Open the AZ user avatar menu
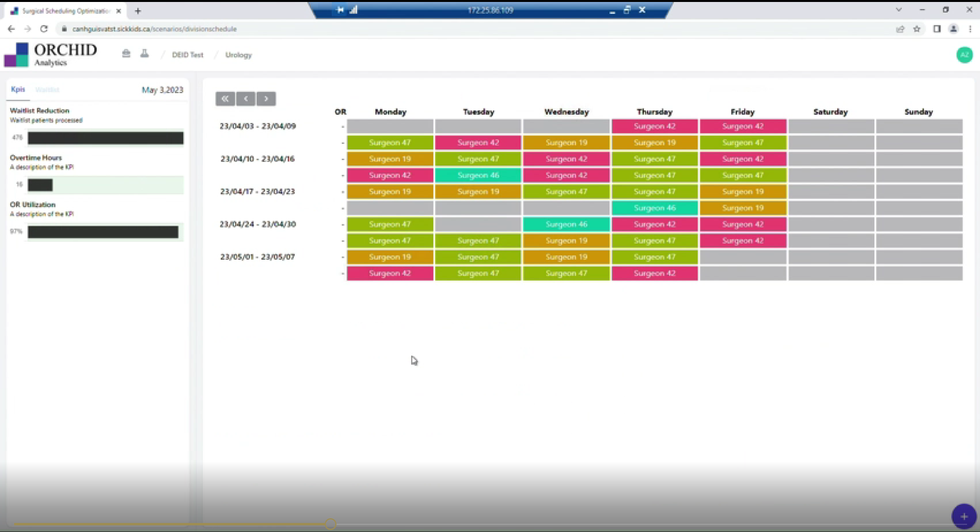This screenshot has height=532, width=980. pyautogui.click(x=964, y=55)
